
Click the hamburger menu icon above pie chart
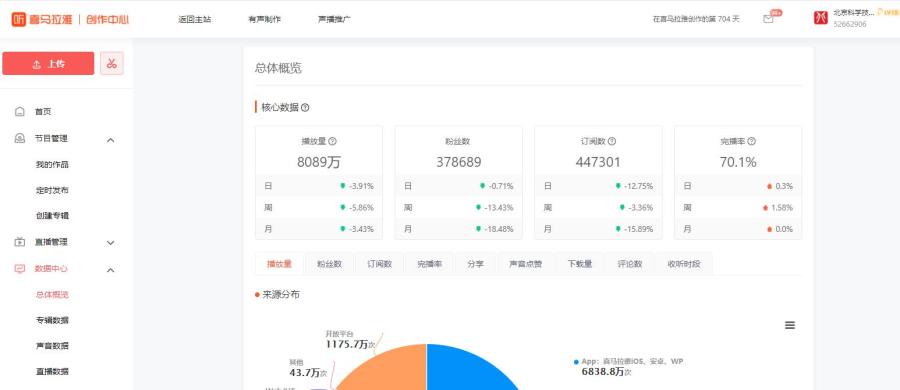(790, 325)
